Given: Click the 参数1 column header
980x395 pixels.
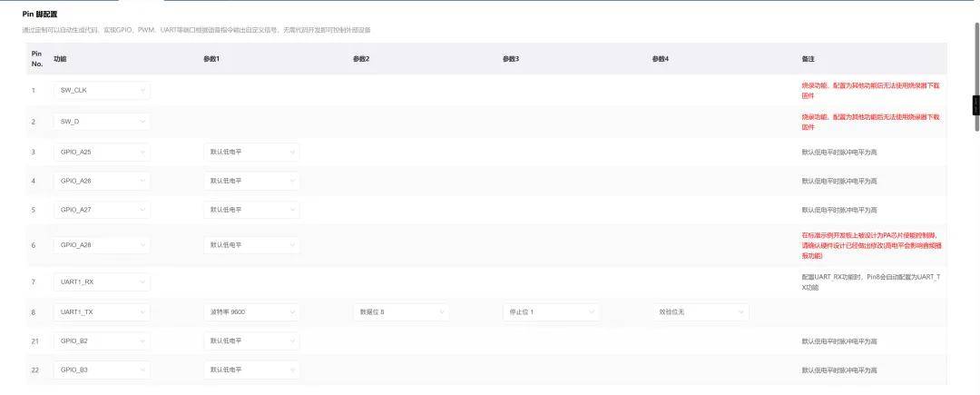Looking at the screenshot, I should click(211, 59).
